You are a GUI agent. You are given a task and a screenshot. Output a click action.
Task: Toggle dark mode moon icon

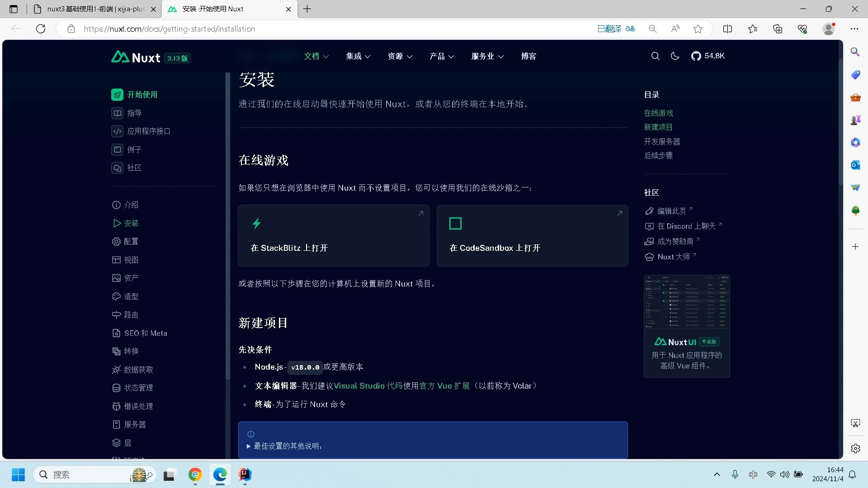pyautogui.click(x=675, y=56)
